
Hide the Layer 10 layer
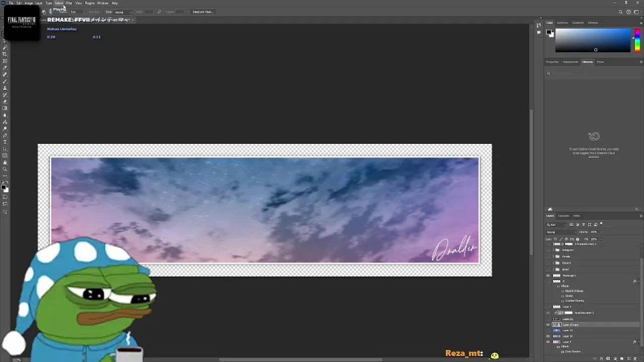(548, 336)
